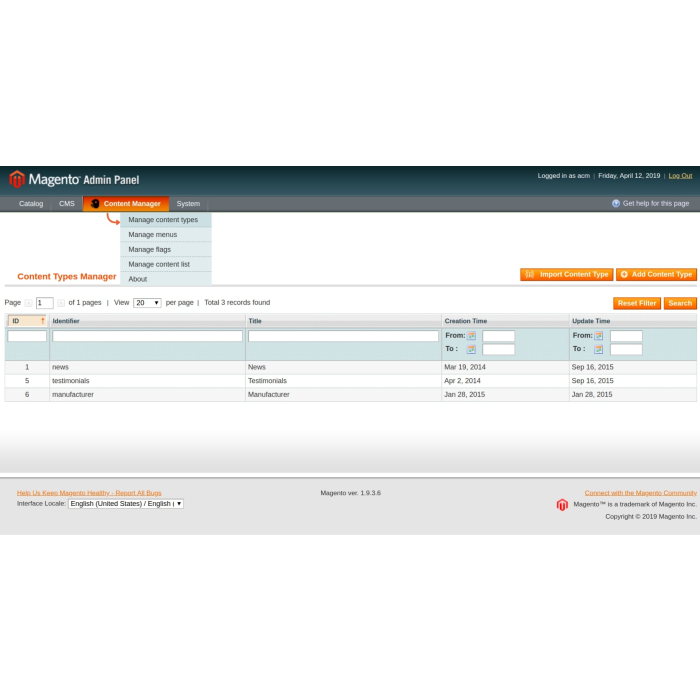Focus the Identifier filter field
700x700 pixels.
147,336
